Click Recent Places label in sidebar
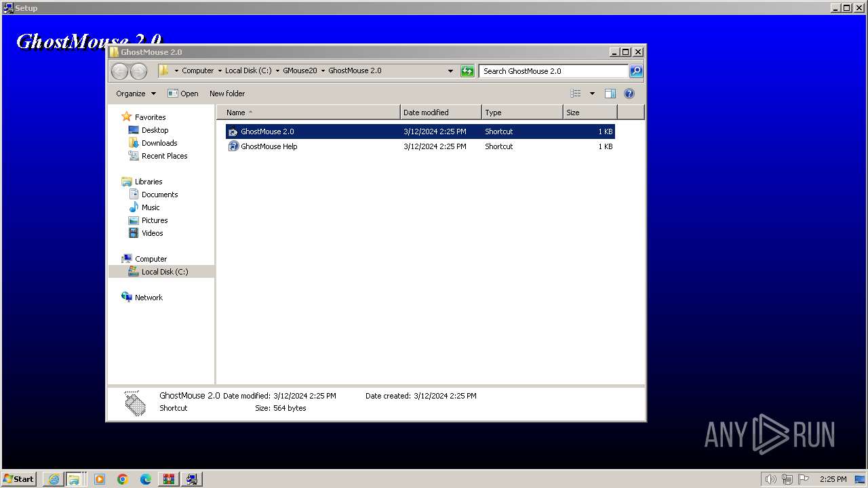This screenshot has height=488, width=868. (x=165, y=156)
